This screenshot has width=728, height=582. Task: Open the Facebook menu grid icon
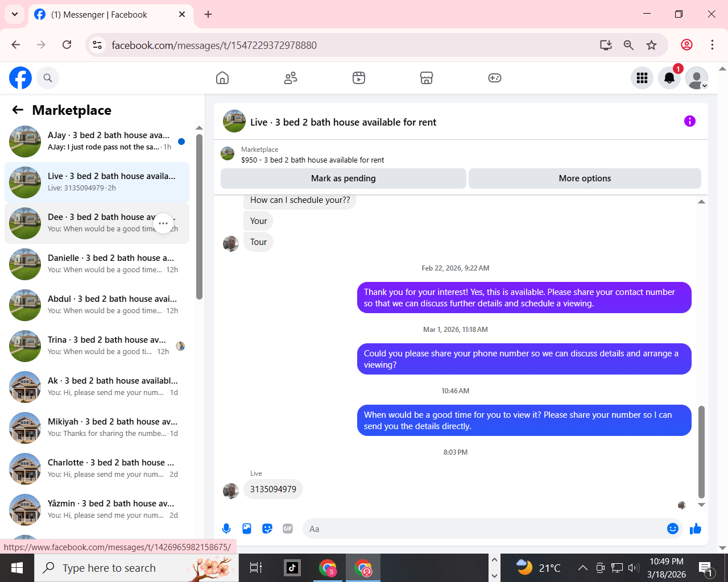point(642,78)
